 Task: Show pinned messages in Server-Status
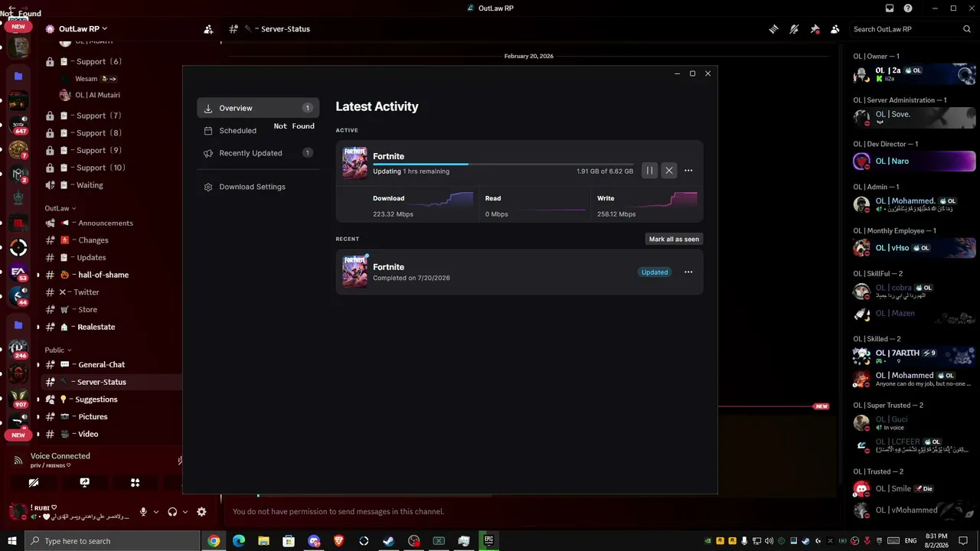(x=815, y=29)
